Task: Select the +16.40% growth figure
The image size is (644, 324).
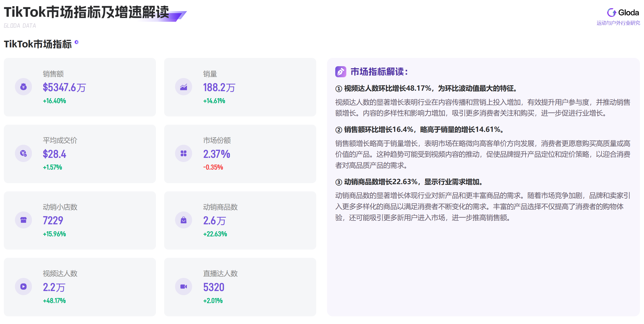Action: tap(54, 101)
